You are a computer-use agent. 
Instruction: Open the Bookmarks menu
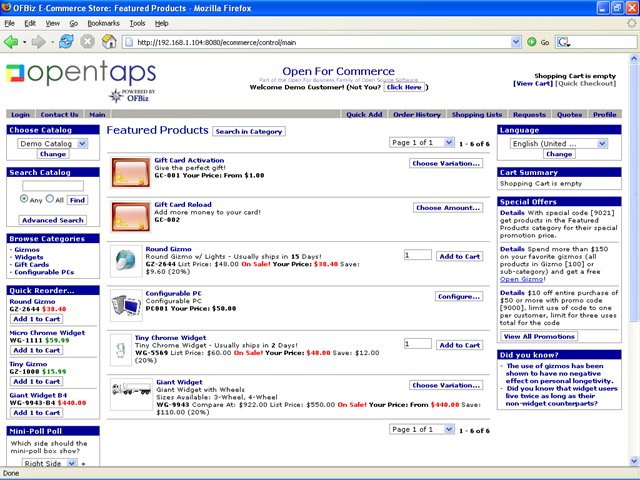pyautogui.click(x=105, y=22)
